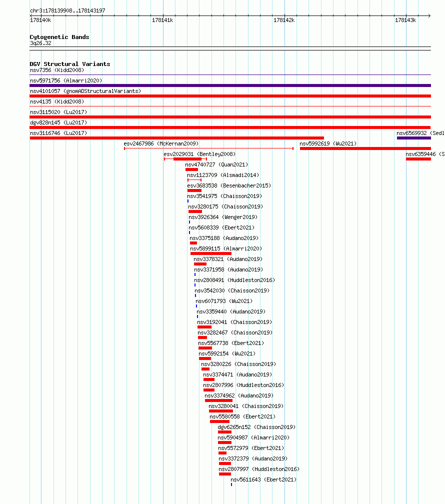Select esv3683538 (Besenbacher2015) label
445x504 pixels.
click(x=229, y=185)
